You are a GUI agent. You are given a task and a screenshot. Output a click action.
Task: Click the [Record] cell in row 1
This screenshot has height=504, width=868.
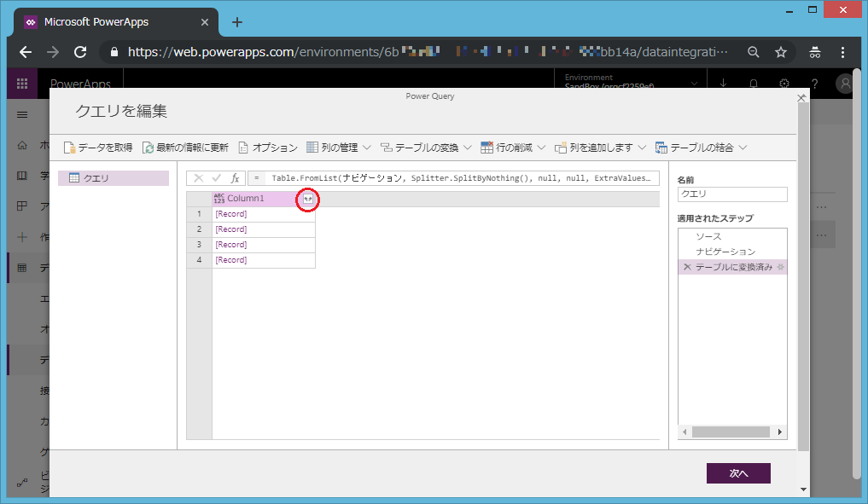264,214
